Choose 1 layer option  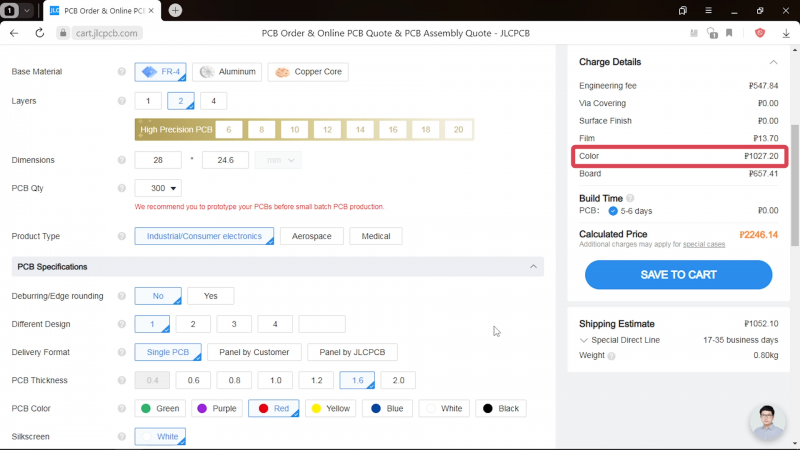coord(148,101)
